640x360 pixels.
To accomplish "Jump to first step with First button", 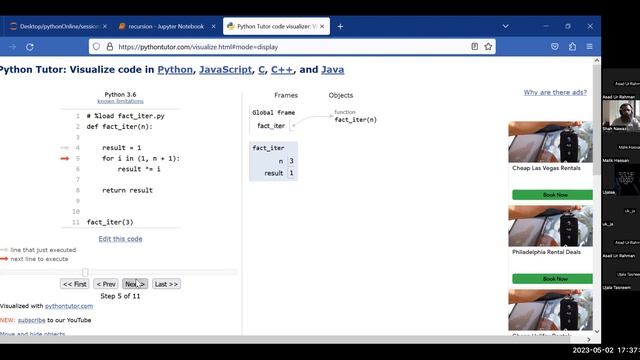I will pos(75,284).
